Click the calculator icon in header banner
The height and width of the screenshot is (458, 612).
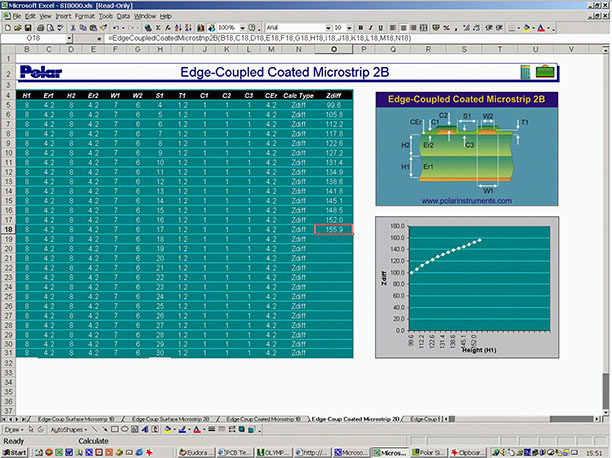point(526,71)
